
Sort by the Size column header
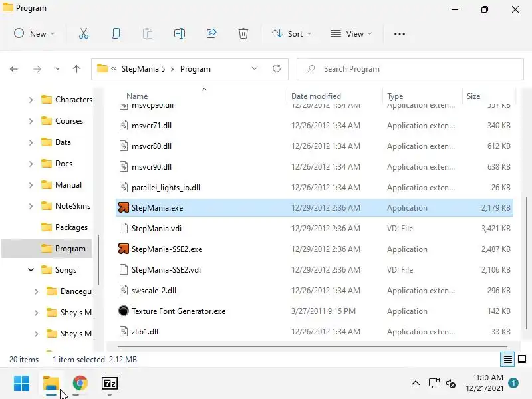[473, 96]
